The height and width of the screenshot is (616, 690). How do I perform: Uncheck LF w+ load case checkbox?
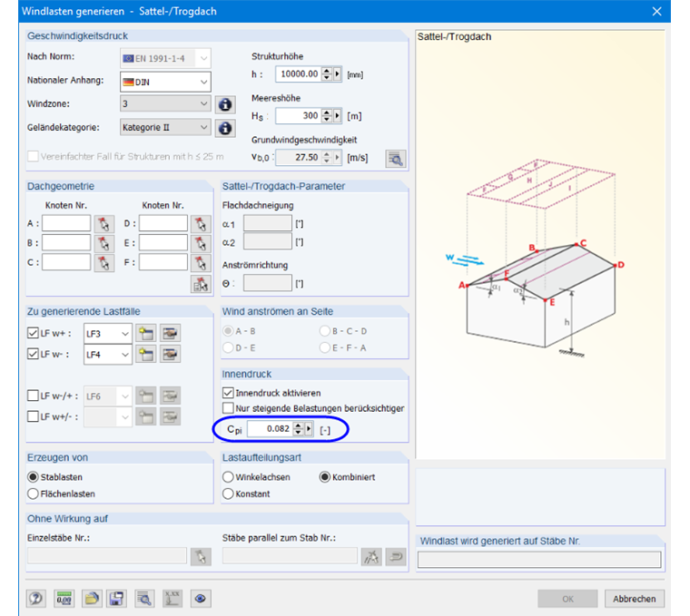tap(33, 333)
